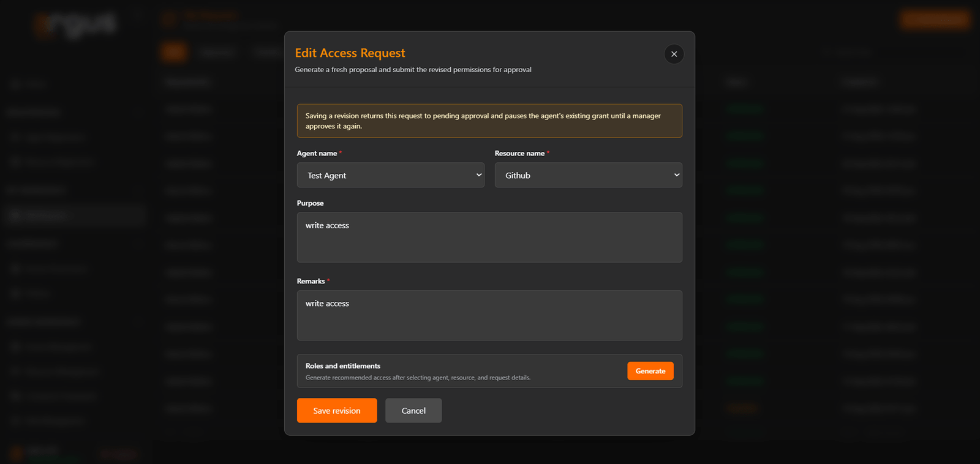Screen dimensions: 980x464
Task: Open the Agent name dropdown chevron
Action: [x=479, y=175]
